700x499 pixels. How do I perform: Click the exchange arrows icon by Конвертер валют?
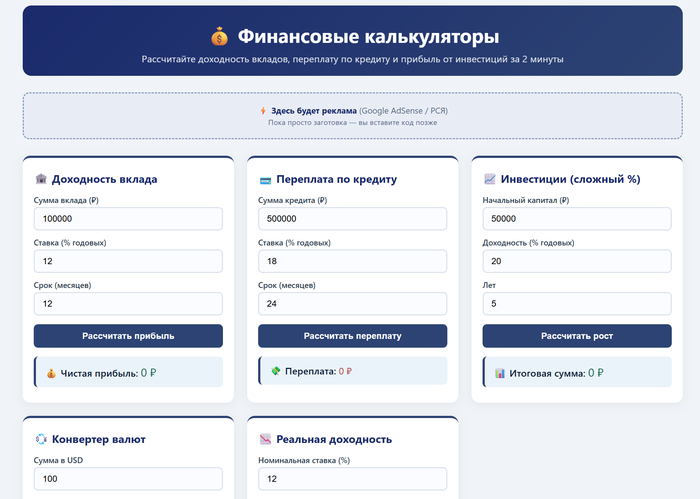point(41,439)
